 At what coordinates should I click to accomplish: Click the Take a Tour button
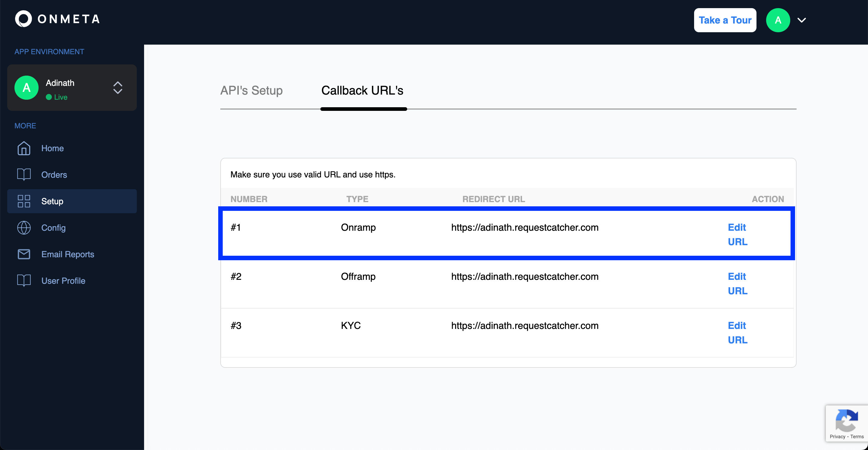pos(725,20)
